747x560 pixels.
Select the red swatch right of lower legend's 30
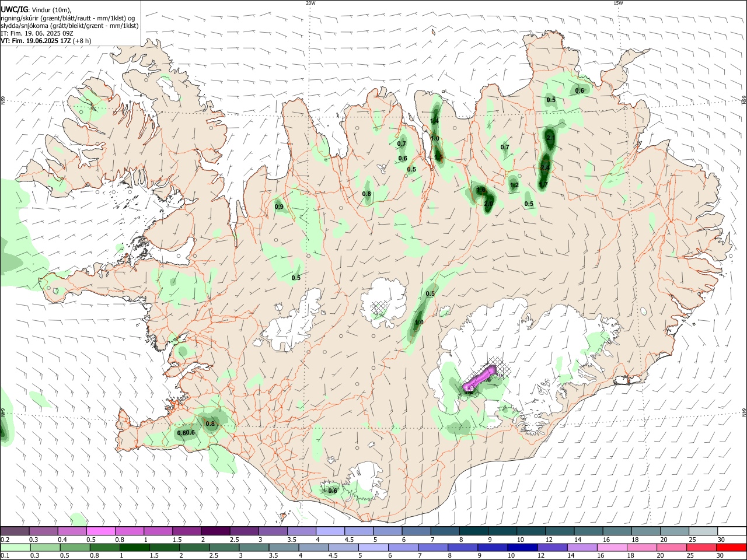730,547
